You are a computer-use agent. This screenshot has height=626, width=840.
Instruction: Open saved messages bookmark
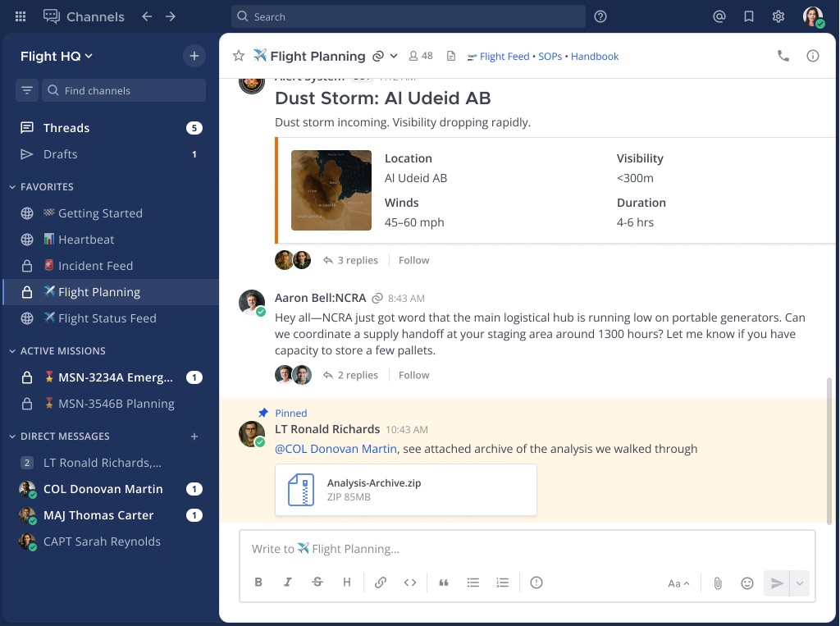point(749,16)
